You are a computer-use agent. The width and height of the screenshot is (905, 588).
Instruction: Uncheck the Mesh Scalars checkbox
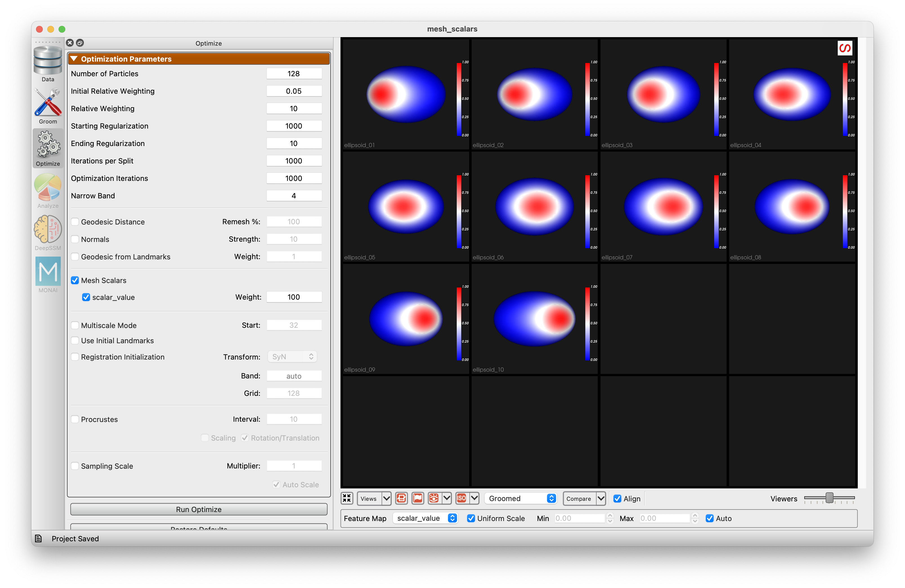click(x=75, y=280)
